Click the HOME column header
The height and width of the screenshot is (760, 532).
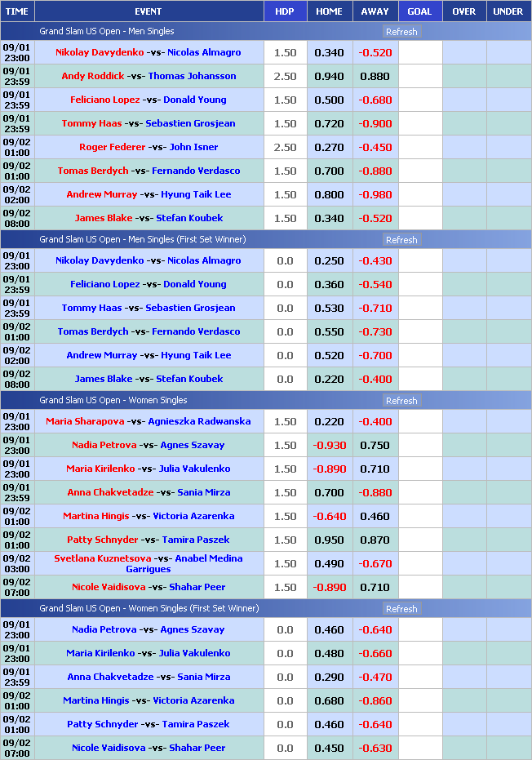tap(329, 11)
